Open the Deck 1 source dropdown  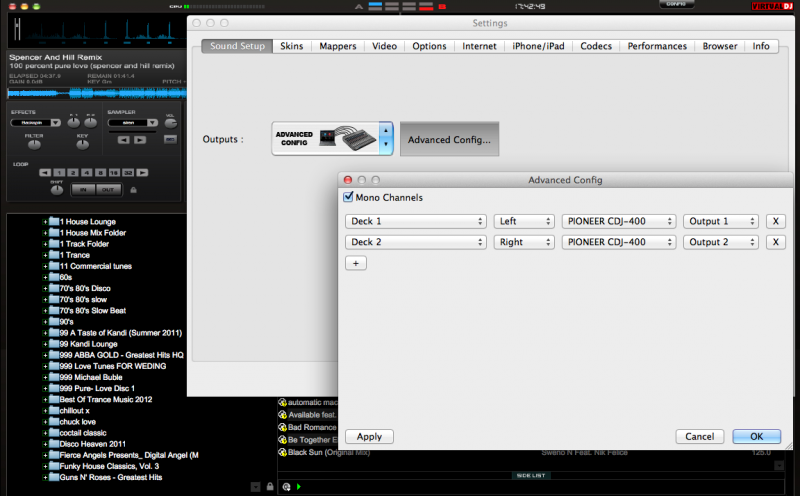(415, 221)
